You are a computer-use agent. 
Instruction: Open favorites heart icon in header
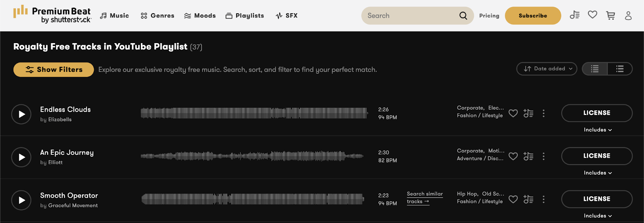click(592, 15)
